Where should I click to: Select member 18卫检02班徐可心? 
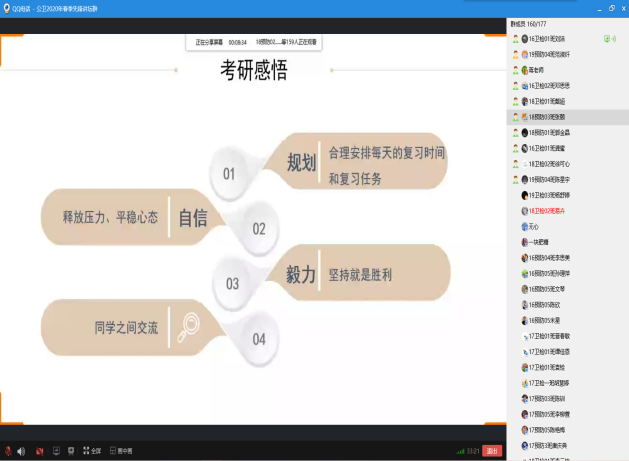click(568, 164)
